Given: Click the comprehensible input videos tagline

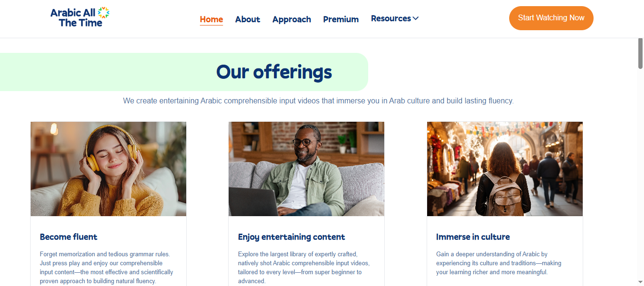Looking at the screenshot, I should (318, 101).
